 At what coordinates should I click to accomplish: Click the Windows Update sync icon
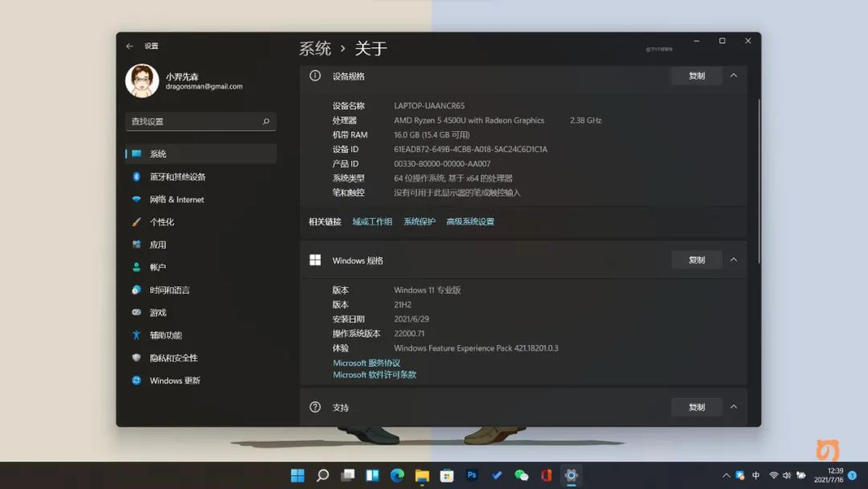click(x=136, y=380)
